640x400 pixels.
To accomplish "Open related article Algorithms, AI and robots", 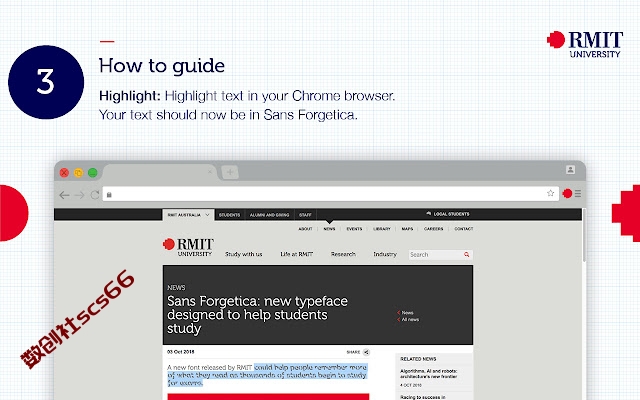I will point(429,374).
